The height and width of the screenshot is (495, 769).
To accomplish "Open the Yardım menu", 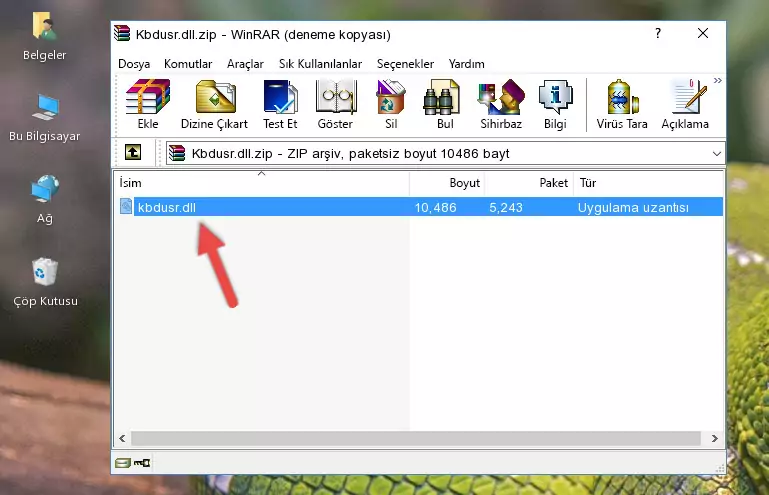I will pyautogui.click(x=466, y=64).
